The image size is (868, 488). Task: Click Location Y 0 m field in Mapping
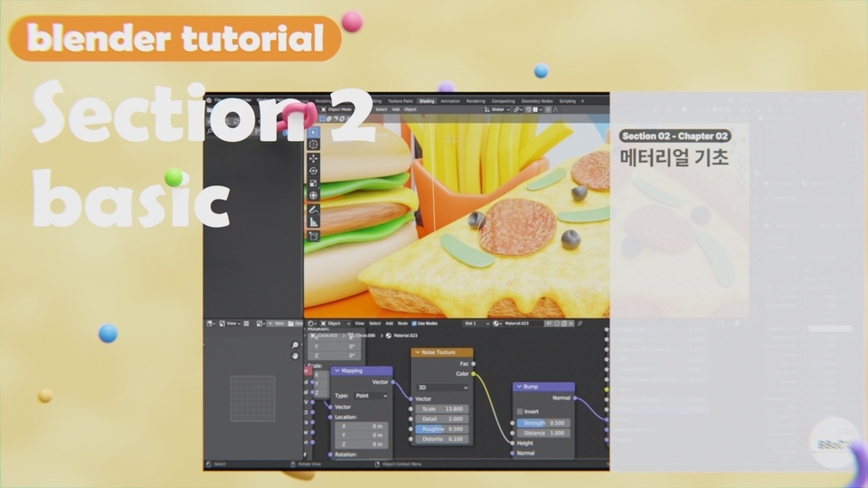(x=362, y=435)
